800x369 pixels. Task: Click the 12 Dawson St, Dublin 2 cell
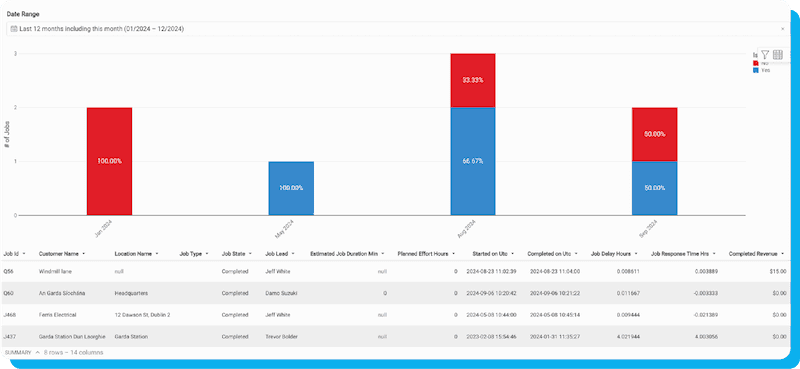[x=142, y=315]
